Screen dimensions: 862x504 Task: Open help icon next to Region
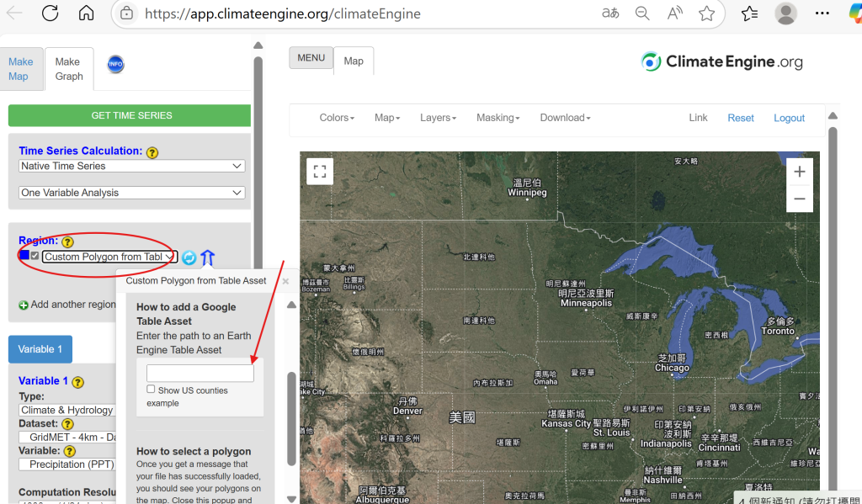click(67, 241)
